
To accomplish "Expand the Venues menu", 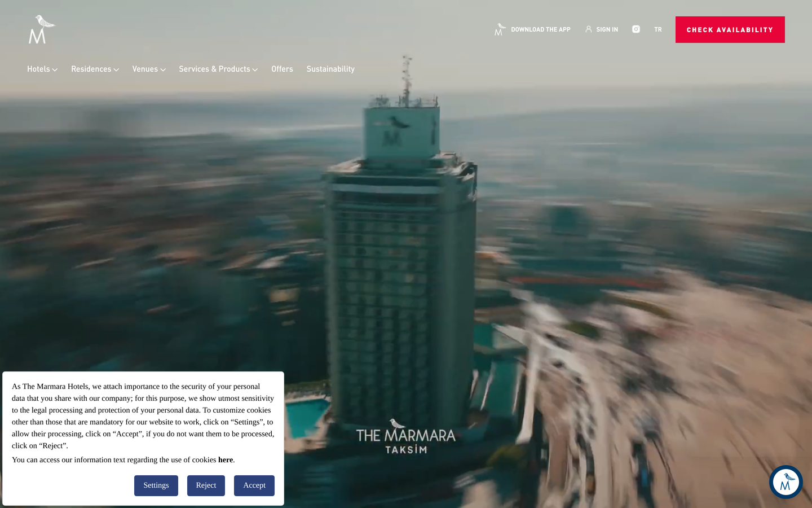I will pyautogui.click(x=149, y=69).
